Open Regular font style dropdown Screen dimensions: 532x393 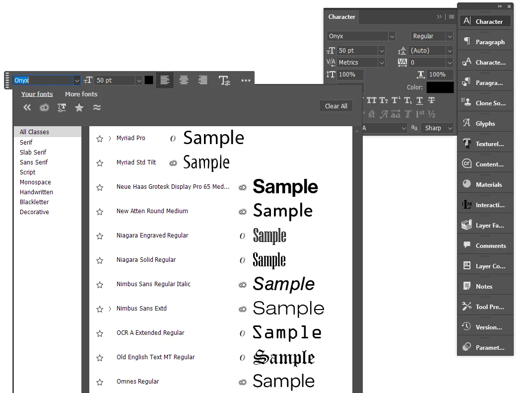pos(450,36)
